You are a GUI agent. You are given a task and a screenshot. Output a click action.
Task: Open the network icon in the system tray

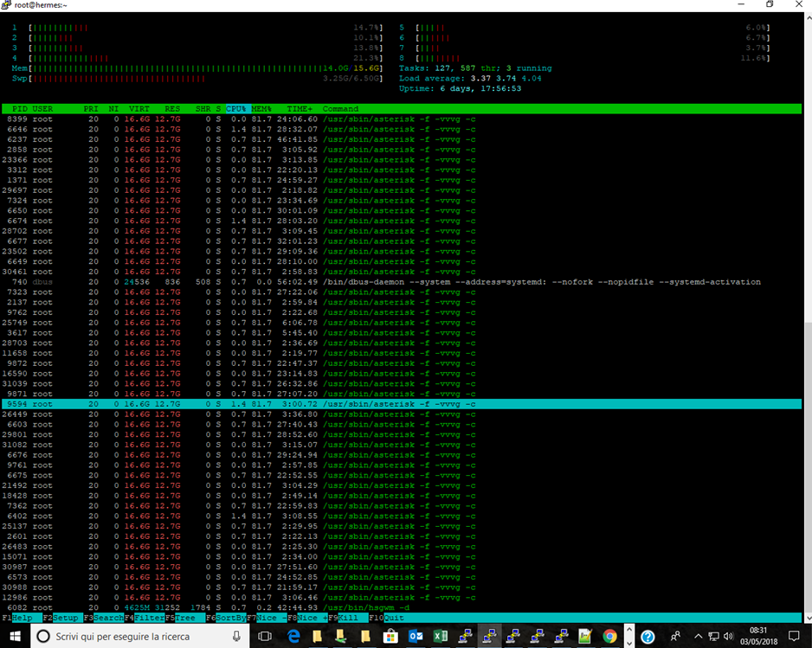pos(713,636)
